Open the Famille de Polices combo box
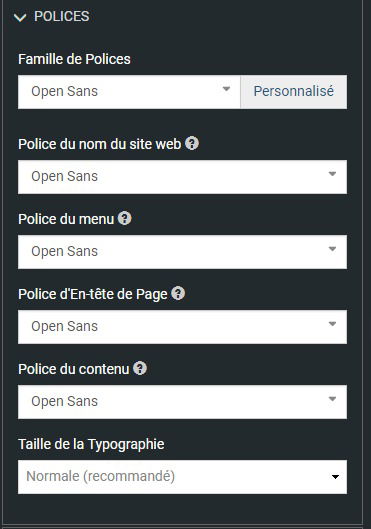 129,92
